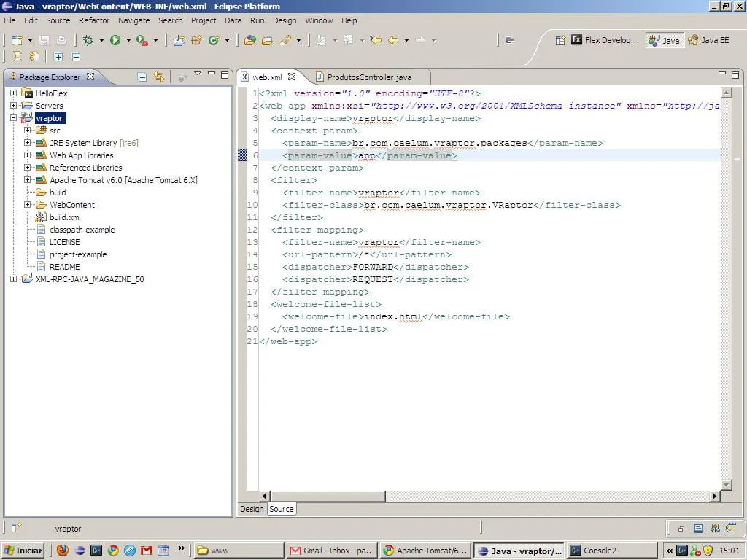This screenshot has width=747, height=560.
Task: Click the Iniciar start button
Action: pyautogui.click(x=23, y=551)
